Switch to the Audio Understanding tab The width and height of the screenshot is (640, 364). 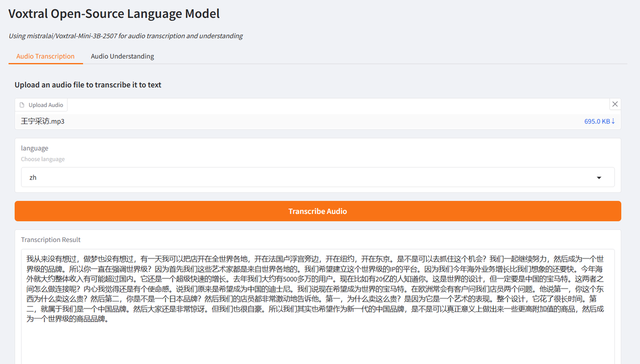122,56
